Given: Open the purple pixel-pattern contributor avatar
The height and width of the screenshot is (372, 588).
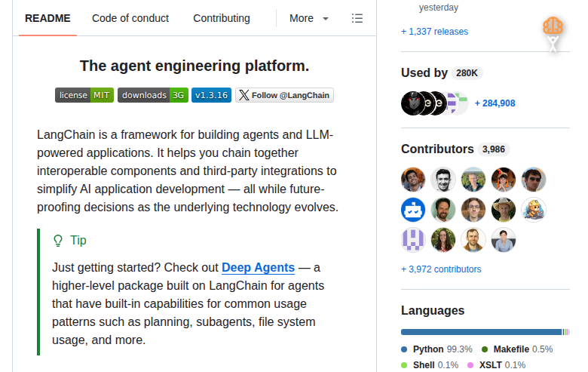Looking at the screenshot, I should coord(413,239).
